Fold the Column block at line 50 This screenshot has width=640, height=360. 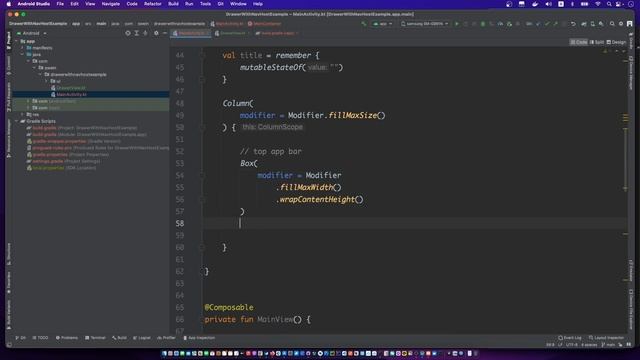[202, 127]
